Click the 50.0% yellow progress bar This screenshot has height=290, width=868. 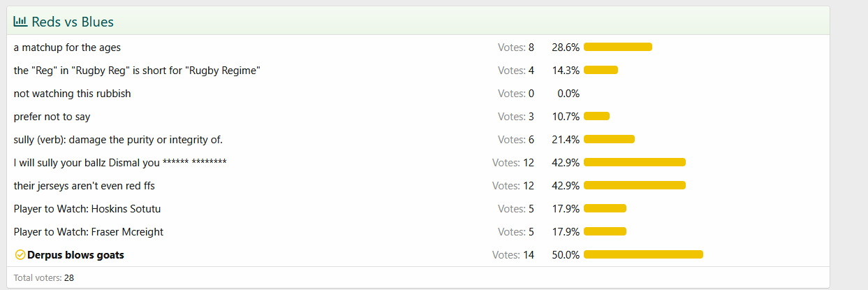point(643,255)
